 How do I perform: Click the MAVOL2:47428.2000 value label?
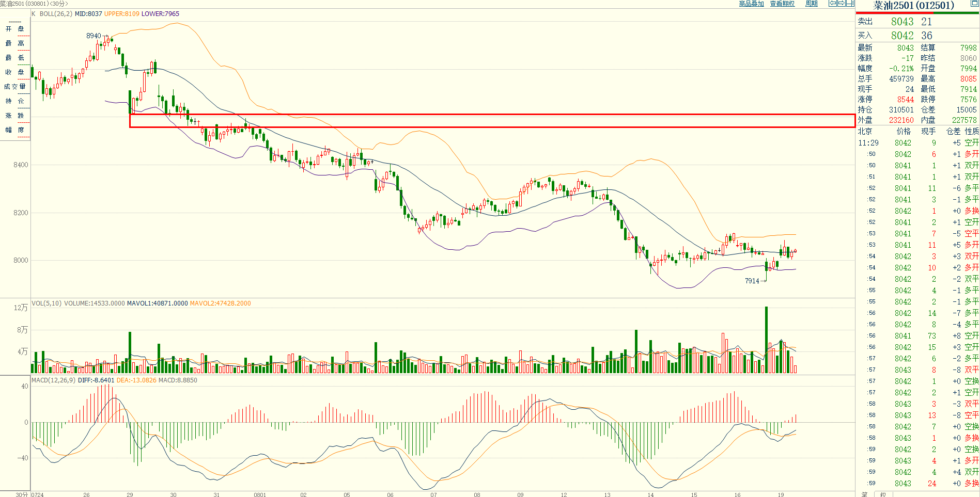(x=220, y=303)
